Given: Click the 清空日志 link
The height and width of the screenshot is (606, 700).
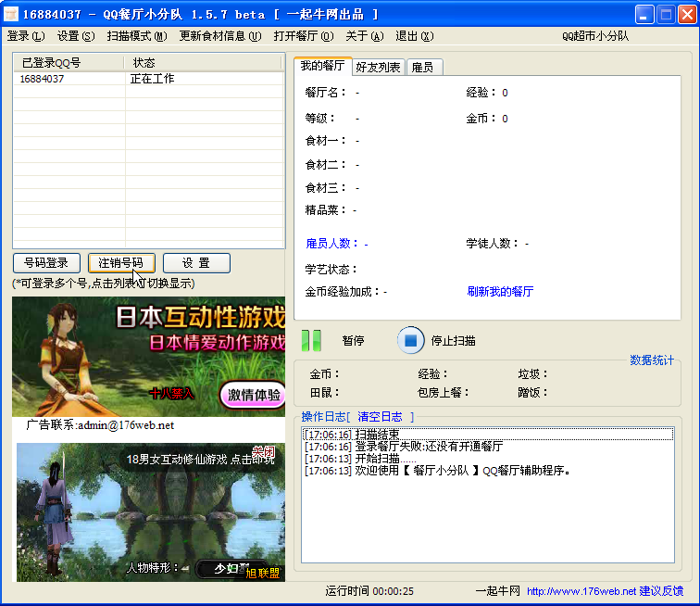Looking at the screenshot, I should tap(380, 417).
